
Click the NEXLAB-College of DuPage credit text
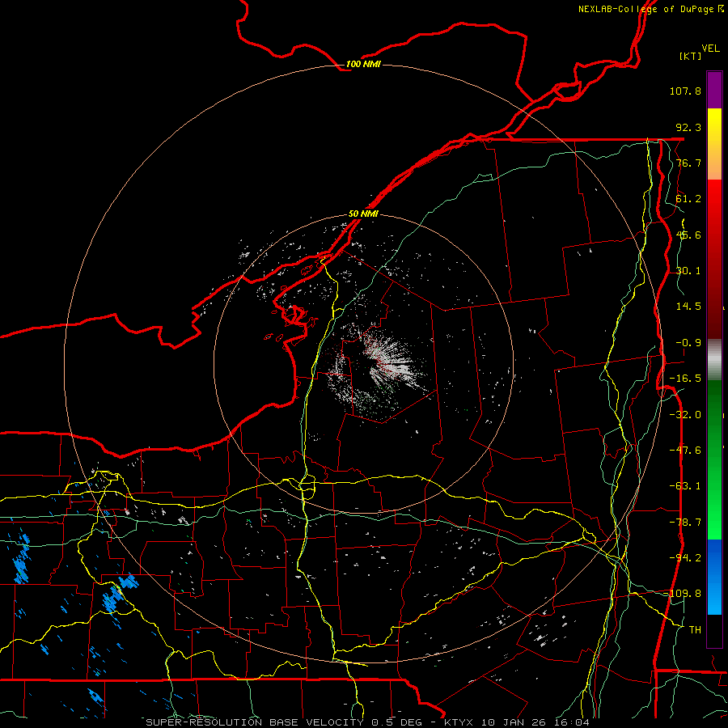650,9
